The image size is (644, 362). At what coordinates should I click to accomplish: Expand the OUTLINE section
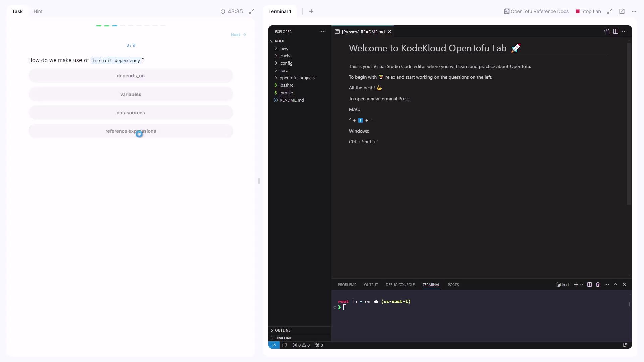[x=283, y=330]
